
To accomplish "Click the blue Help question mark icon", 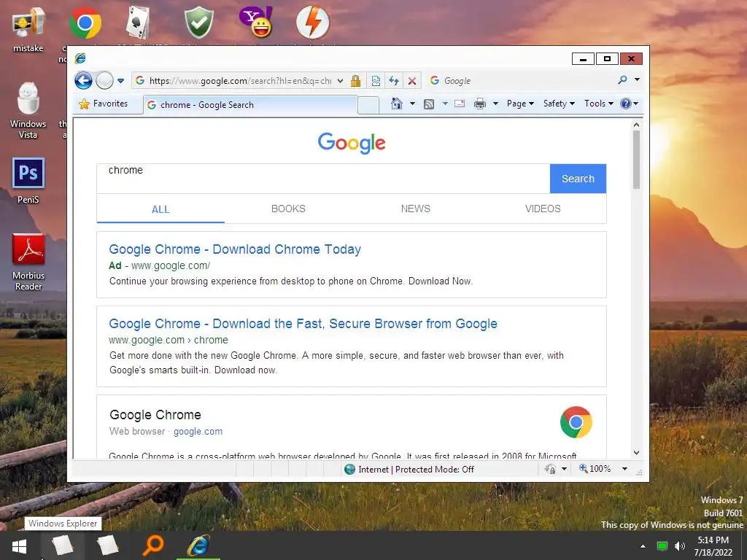I will coord(625,104).
